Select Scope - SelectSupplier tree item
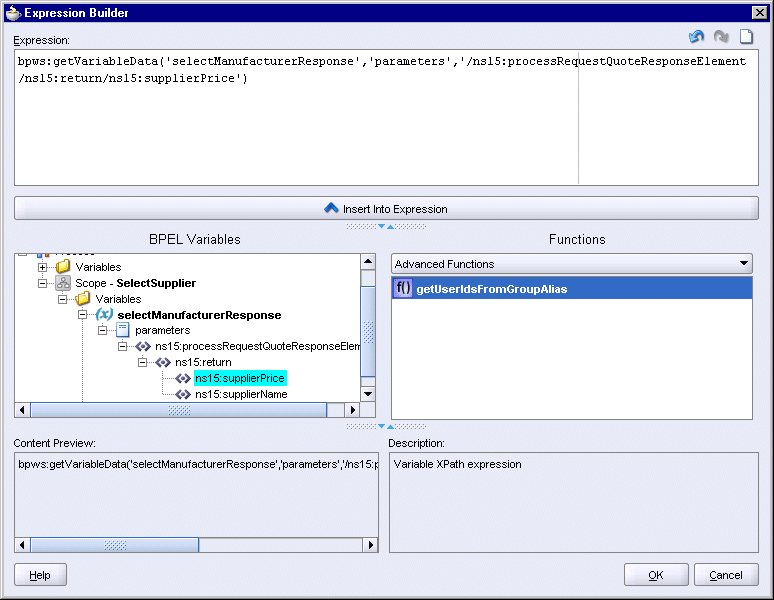 [x=135, y=283]
